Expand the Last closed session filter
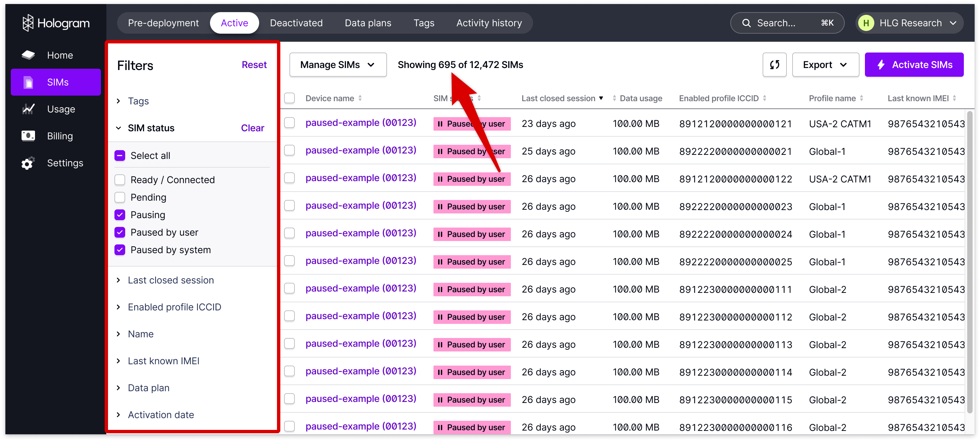980x441 pixels. click(x=170, y=280)
